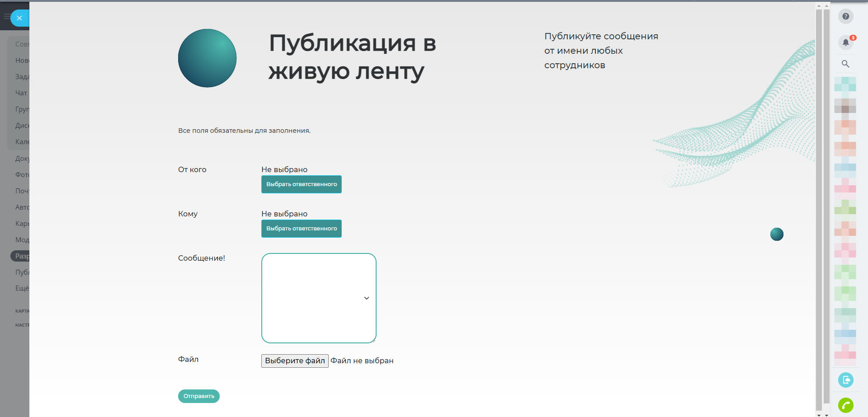Select the highlighted "Разр" left menu item

(22, 256)
